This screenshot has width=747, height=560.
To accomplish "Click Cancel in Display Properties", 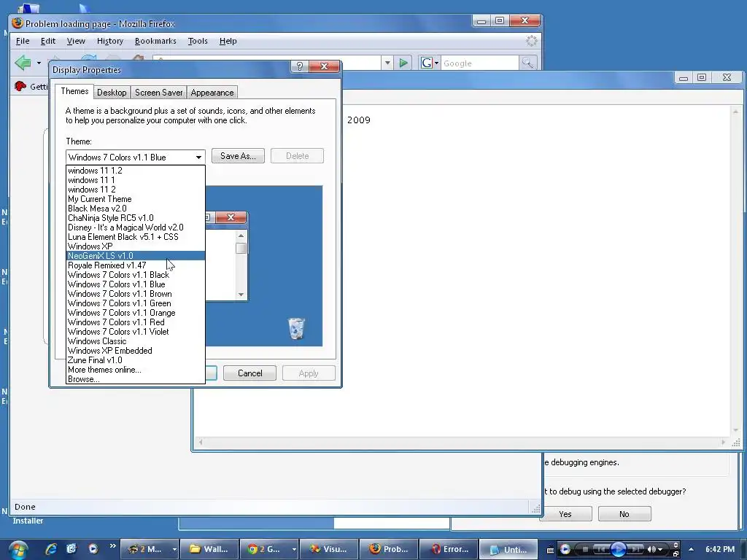I will point(249,373).
